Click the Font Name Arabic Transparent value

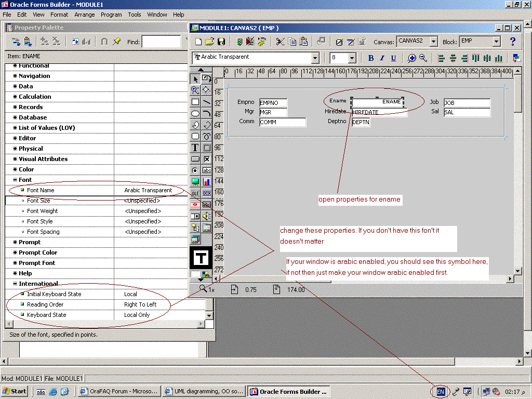148,190
